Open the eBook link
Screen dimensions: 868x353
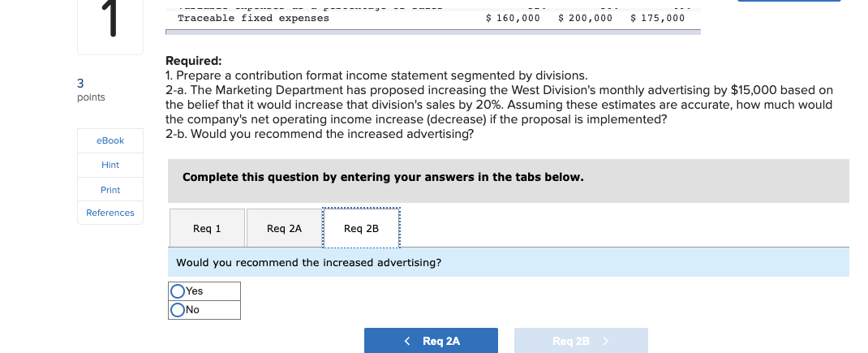coord(110,140)
